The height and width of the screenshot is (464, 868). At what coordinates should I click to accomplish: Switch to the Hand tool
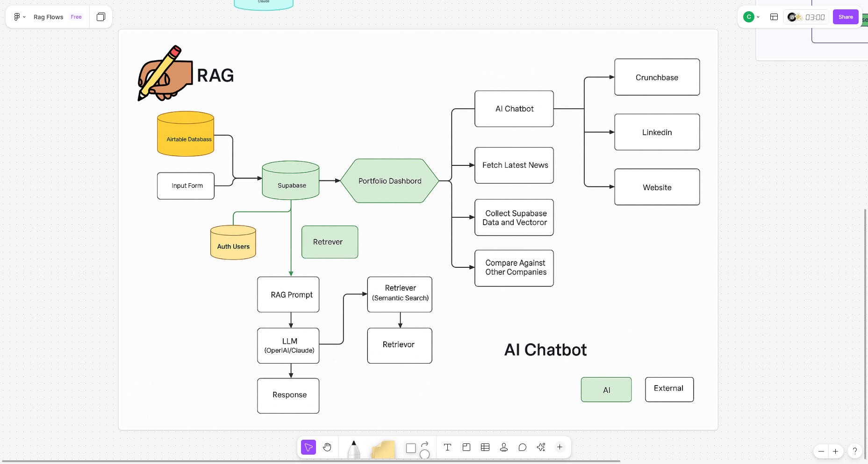[x=327, y=447]
